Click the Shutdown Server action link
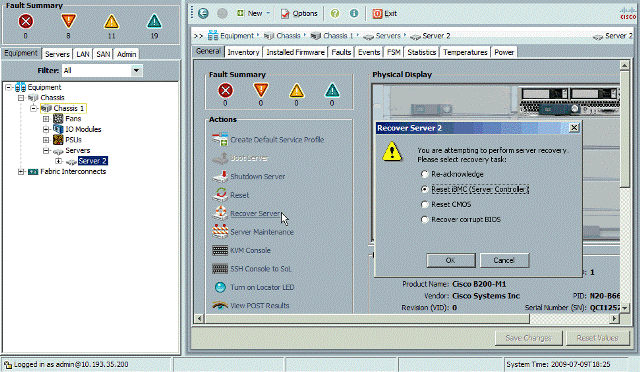The image size is (640, 372). pos(258,176)
